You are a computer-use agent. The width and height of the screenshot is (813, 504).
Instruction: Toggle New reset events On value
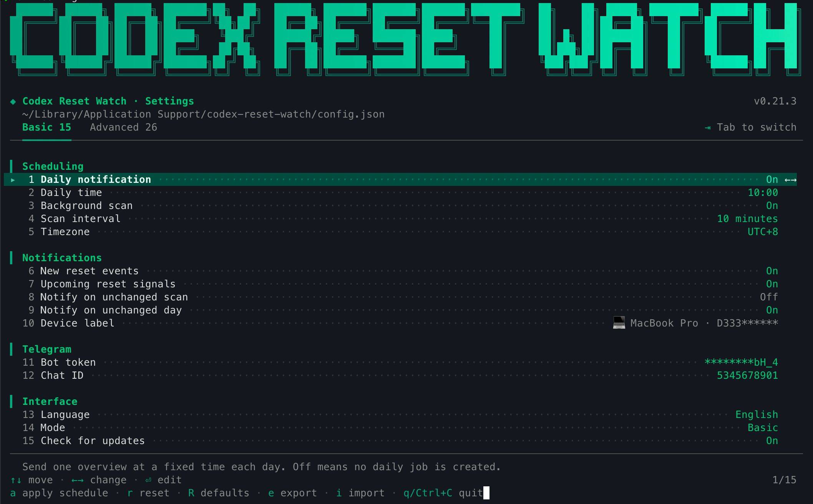[772, 271]
